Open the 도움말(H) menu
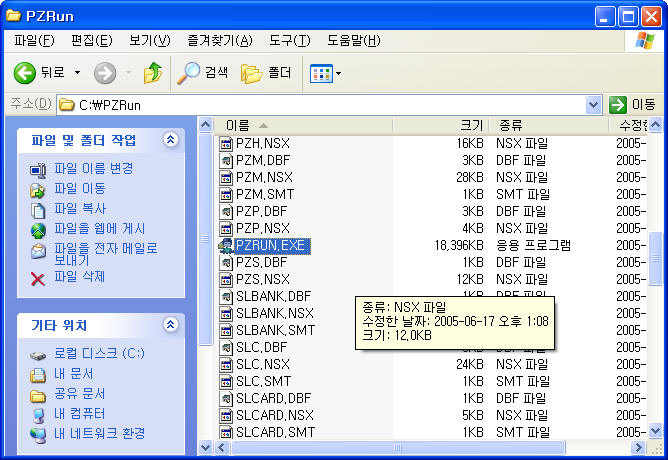Screen dimensions: 668x460 coord(354,41)
